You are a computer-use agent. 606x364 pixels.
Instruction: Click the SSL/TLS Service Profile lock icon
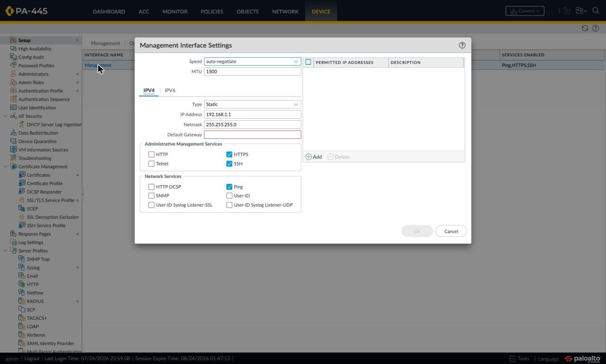coord(22,200)
